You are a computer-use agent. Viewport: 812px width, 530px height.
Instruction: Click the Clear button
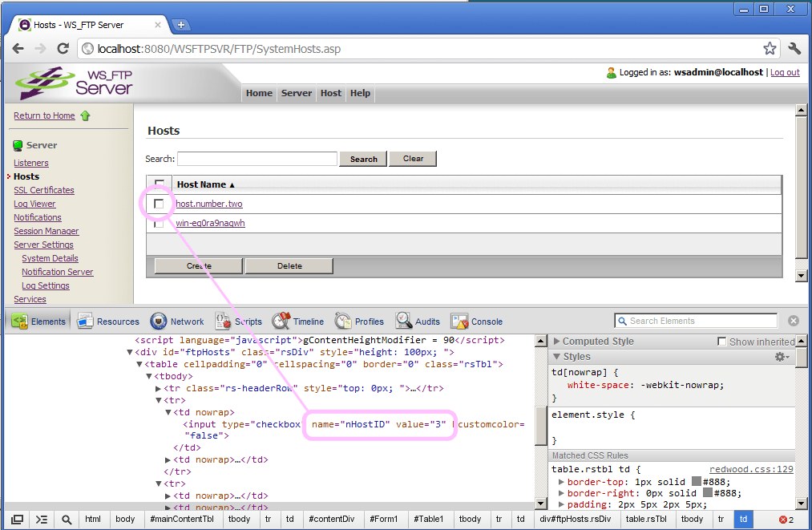413,159
